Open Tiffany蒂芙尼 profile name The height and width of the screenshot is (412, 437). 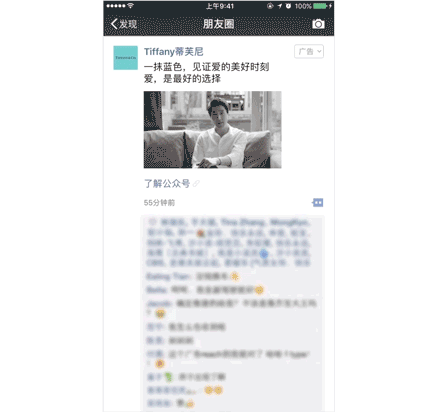[x=173, y=52]
